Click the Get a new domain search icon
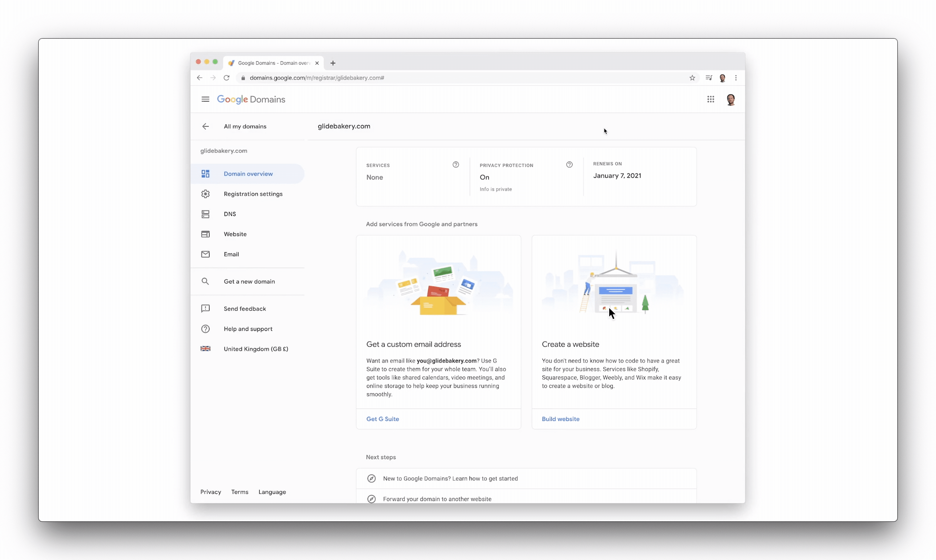 [205, 281]
